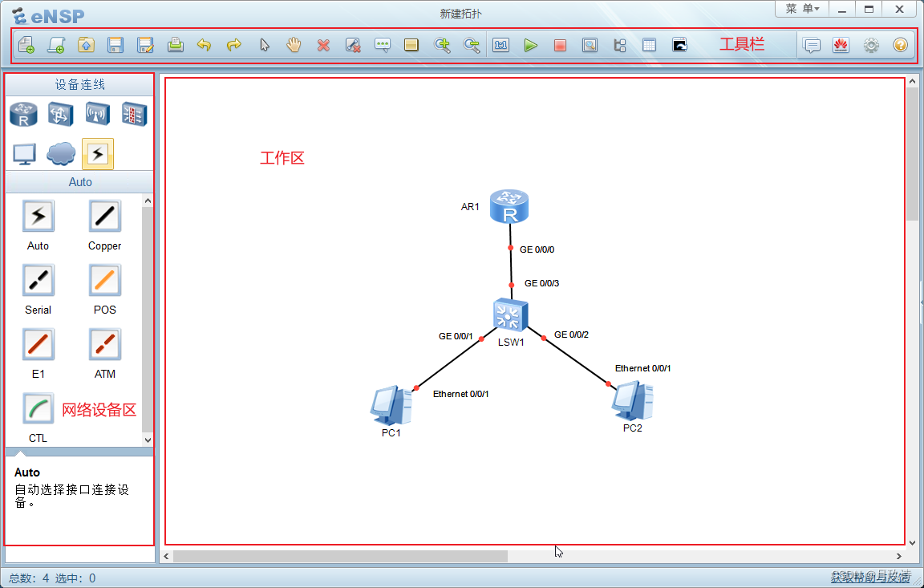Click the GE 0/0/1 interface label
Image resolution: width=924 pixels, height=588 pixels.
pos(456,336)
